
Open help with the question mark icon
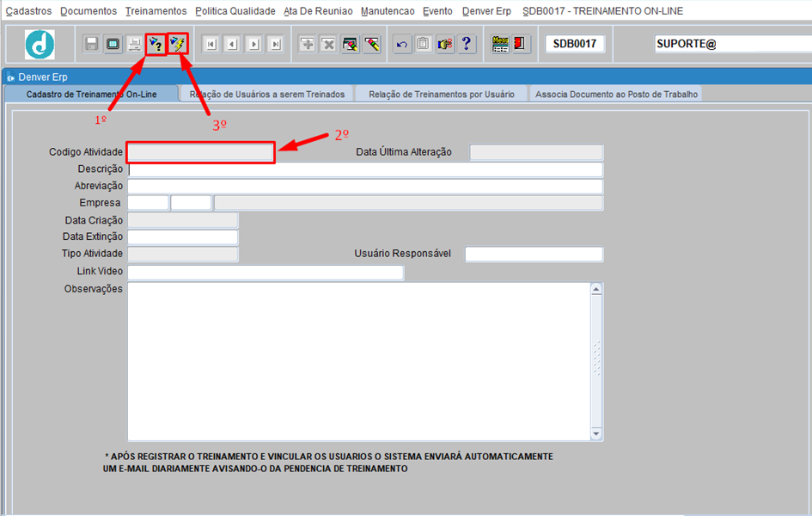point(467,44)
